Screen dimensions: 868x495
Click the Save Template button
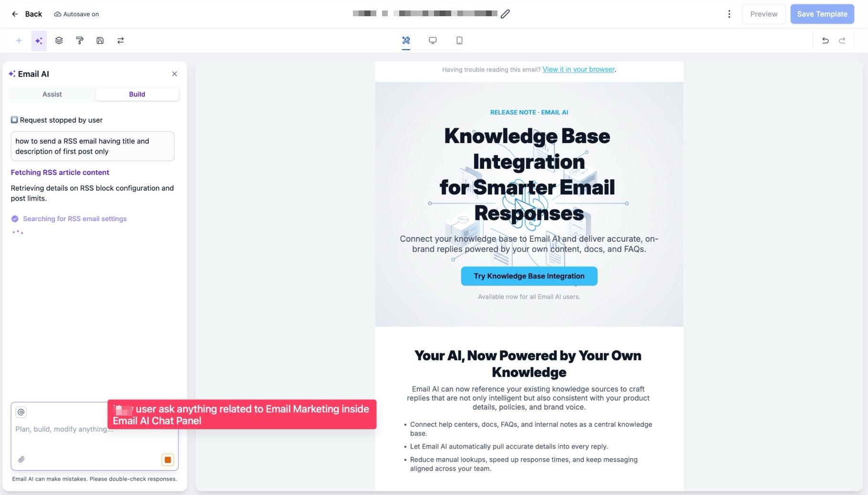point(822,14)
